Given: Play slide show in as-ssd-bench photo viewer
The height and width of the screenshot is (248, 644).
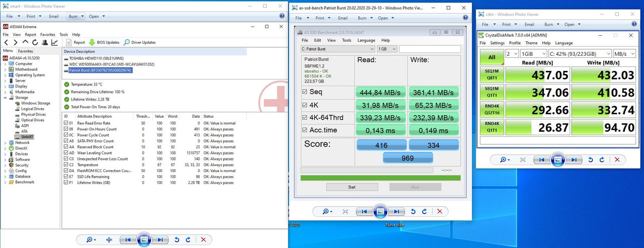Looking at the screenshot, I should point(380,212).
